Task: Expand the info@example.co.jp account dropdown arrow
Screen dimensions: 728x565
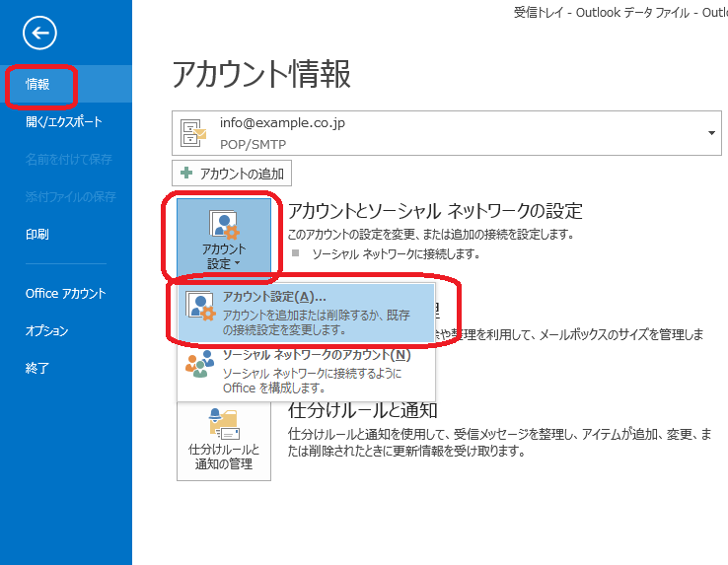Action: tap(711, 133)
